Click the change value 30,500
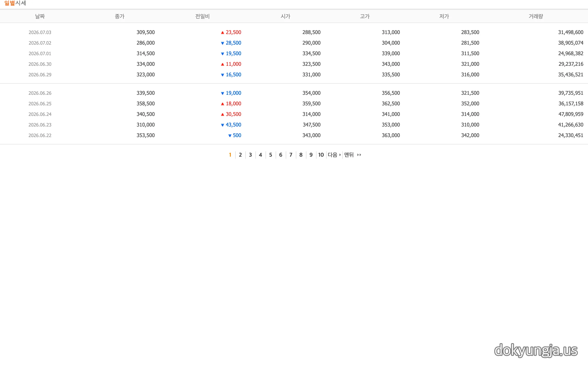The height and width of the screenshot is (368, 588). click(x=234, y=114)
